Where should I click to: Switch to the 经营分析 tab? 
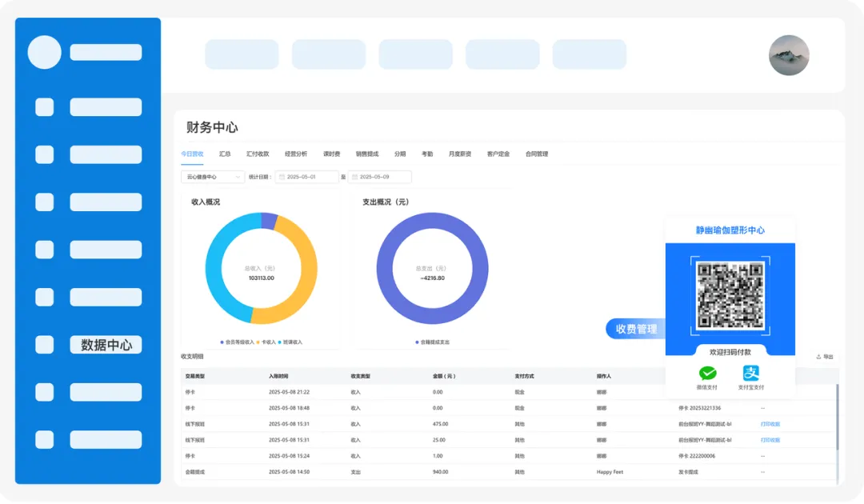(296, 154)
